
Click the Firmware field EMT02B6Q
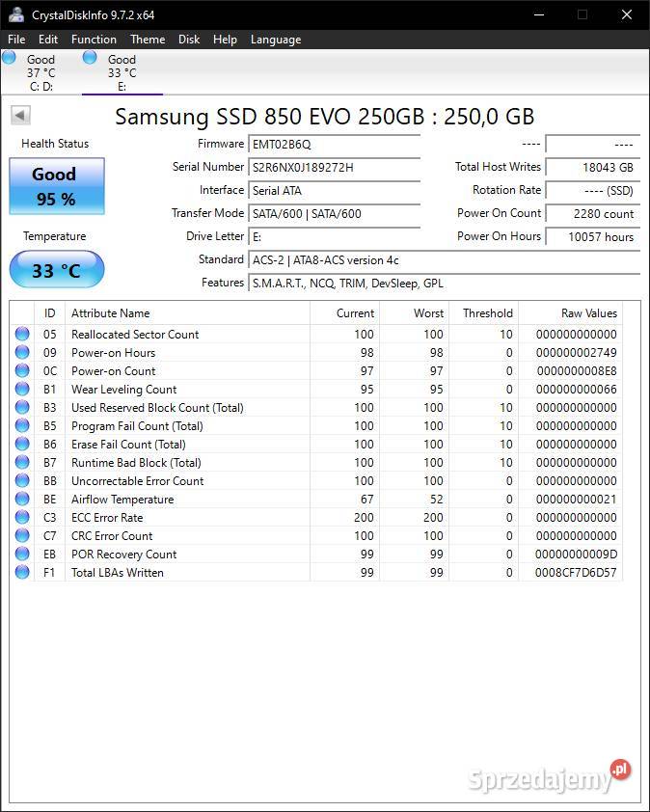334,144
